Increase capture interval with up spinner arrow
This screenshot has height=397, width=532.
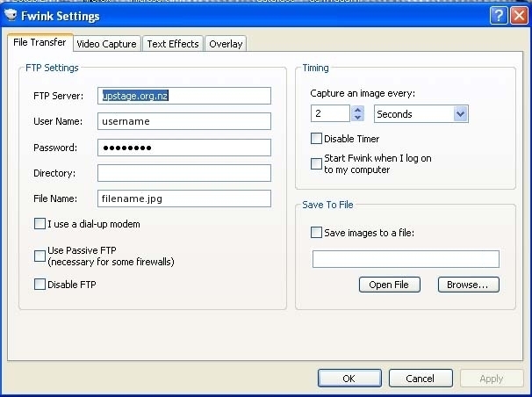(357, 109)
